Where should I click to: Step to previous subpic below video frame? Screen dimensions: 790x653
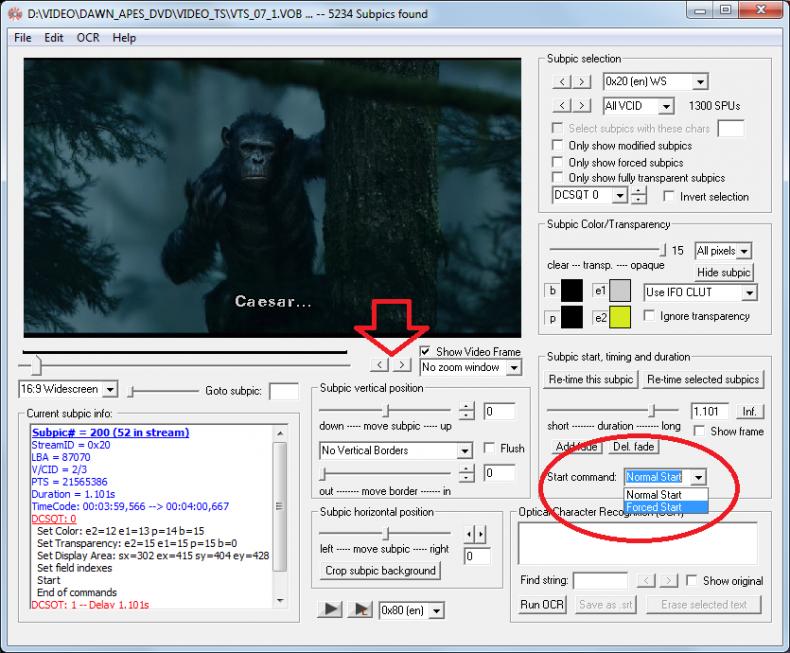click(x=379, y=364)
